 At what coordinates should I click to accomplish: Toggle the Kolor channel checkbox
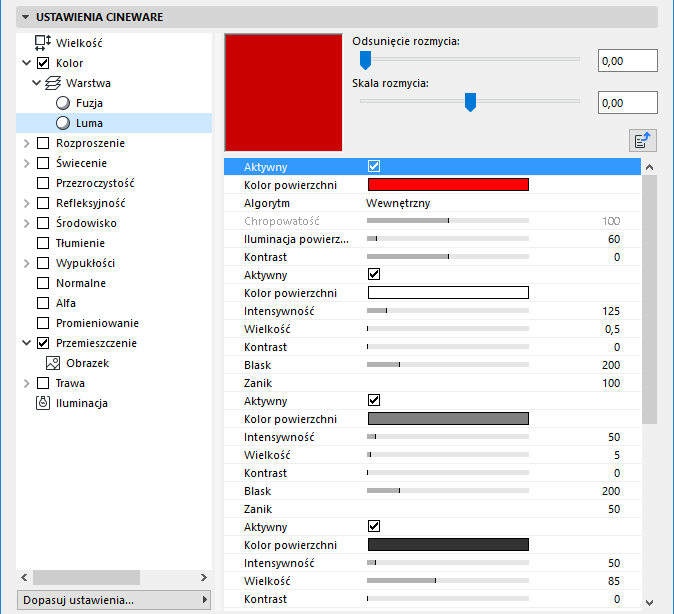click(43, 63)
